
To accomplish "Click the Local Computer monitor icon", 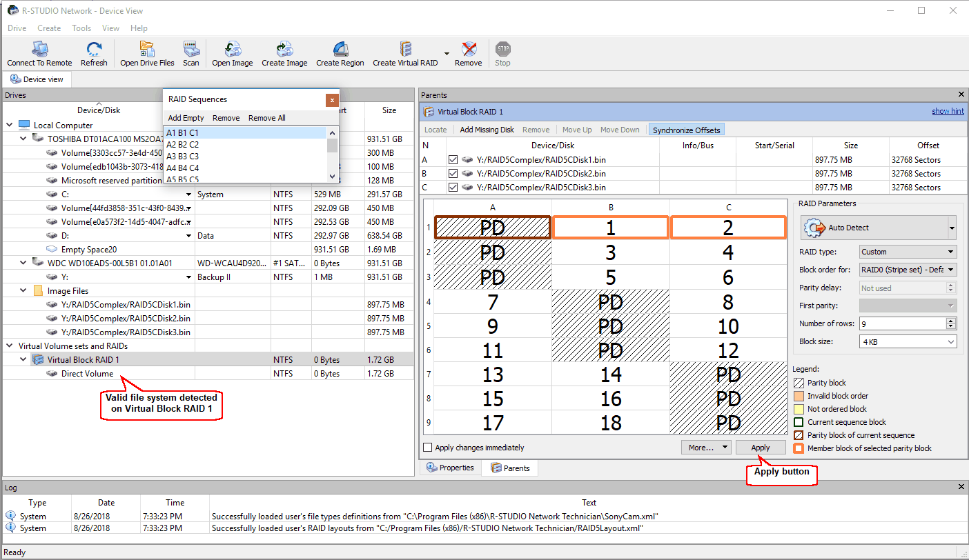I will pyautogui.click(x=24, y=126).
